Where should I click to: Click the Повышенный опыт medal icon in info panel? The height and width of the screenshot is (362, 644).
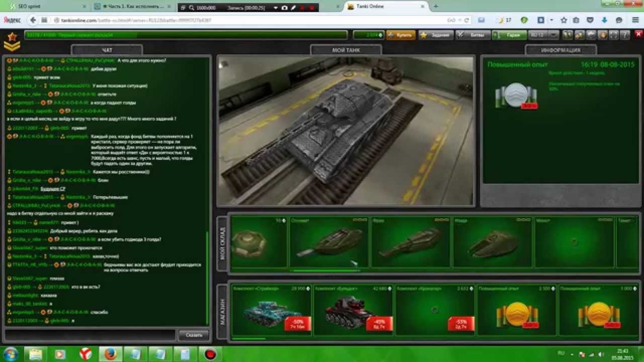[516, 96]
